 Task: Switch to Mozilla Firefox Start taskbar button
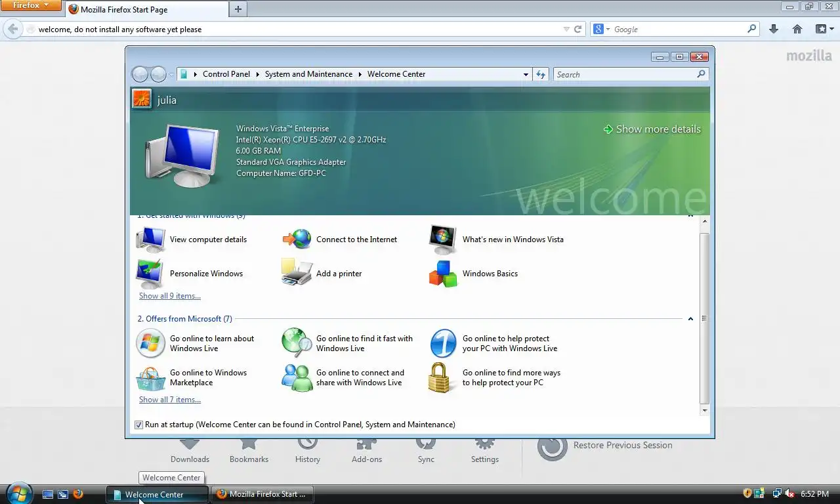[x=262, y=494]
